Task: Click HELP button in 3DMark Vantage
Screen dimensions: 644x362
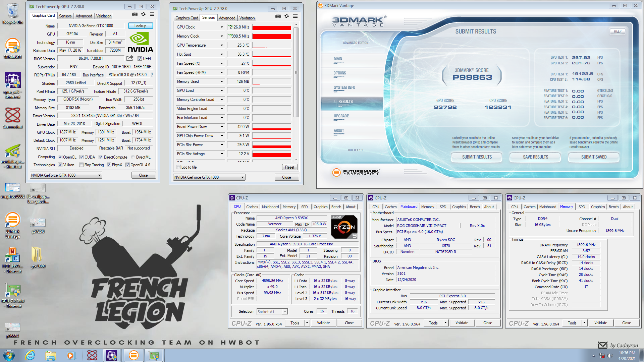Action: (x=618, y=31)
